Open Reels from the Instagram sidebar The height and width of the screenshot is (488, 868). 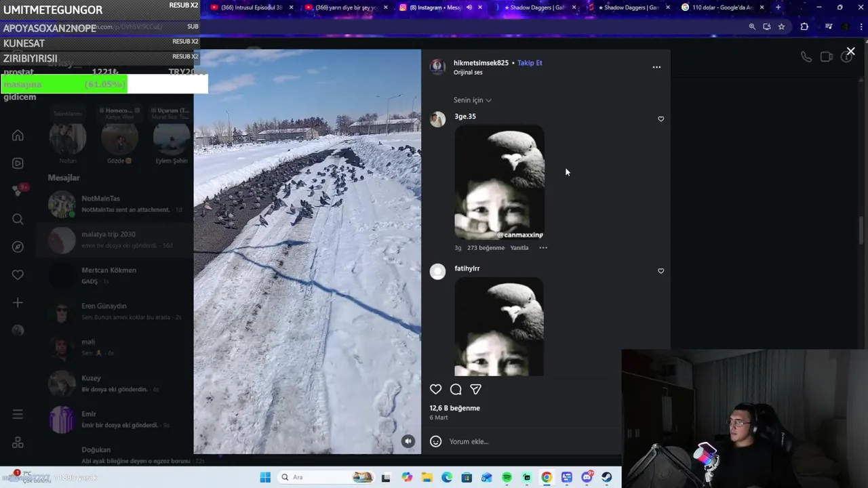(18, 163)
